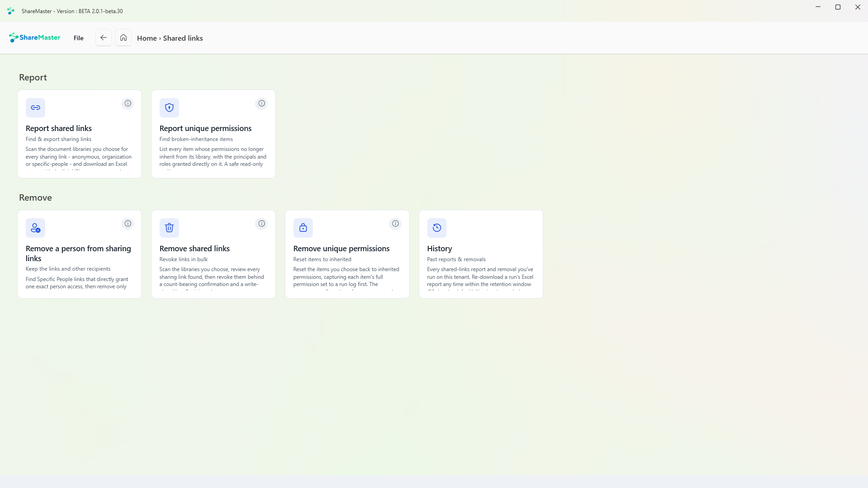Screen dimensions: 868x488
Task: Click the 'Keep the links and other recipients' text
Action: [68, 269]
